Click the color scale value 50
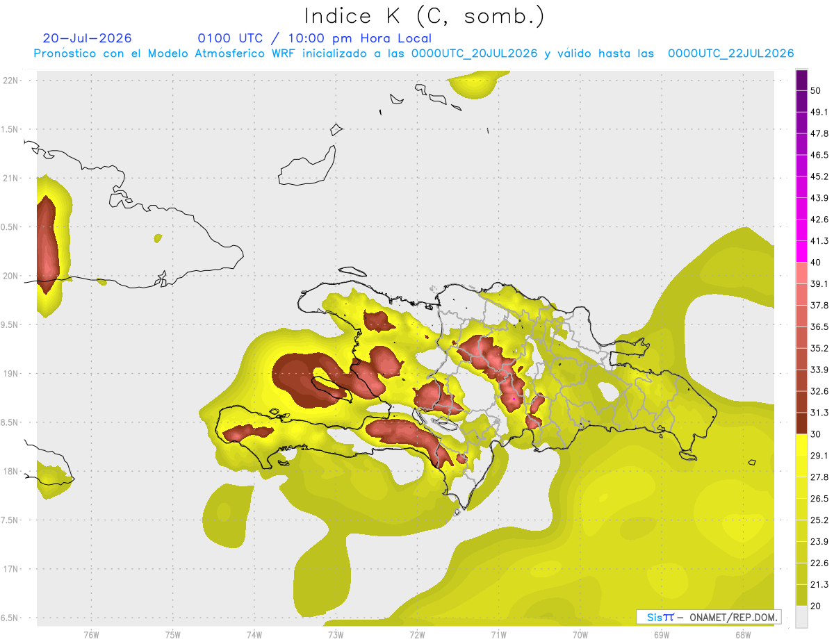Screen dimensions: 834x644 coord(816,91)
